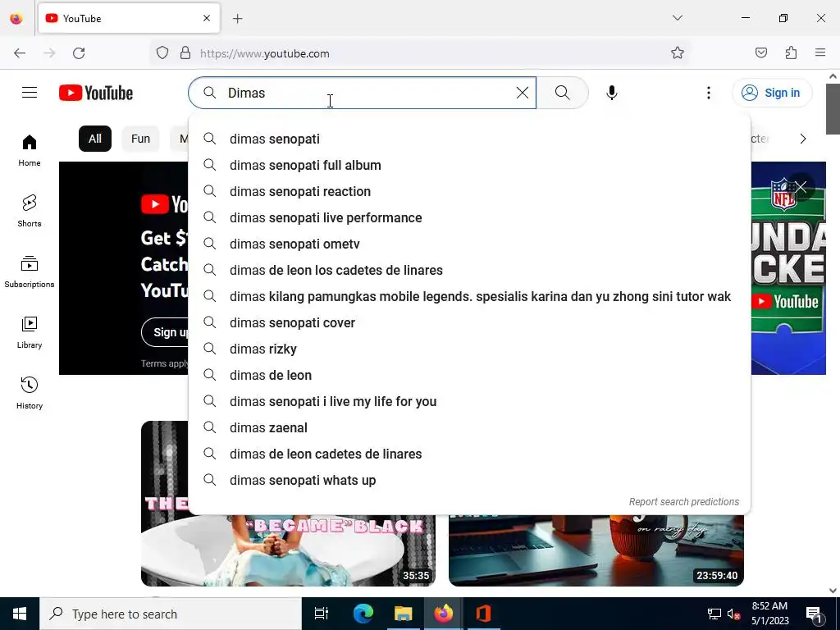Choose suggestion 'dimas senopati ometv'

tap(469, 244)
